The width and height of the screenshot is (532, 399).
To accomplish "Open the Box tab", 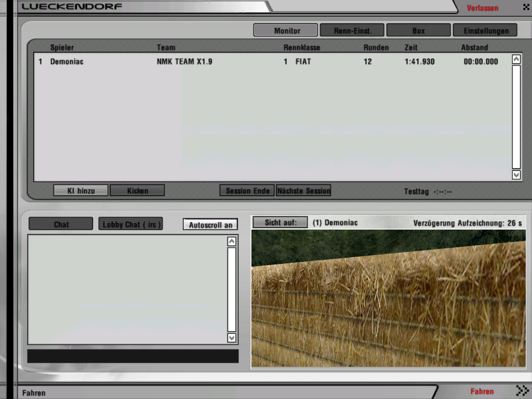I will click(418, 31).
